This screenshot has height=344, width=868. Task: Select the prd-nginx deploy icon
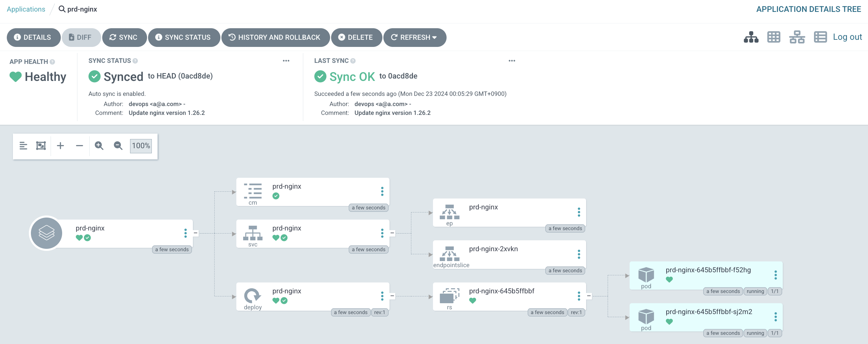(253, 295)
